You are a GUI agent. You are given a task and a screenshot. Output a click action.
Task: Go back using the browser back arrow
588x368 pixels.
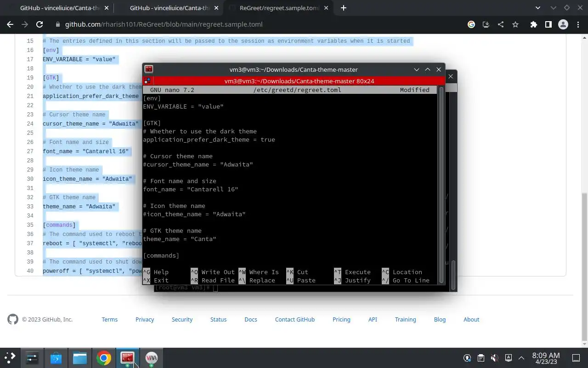tap(10, 24)
